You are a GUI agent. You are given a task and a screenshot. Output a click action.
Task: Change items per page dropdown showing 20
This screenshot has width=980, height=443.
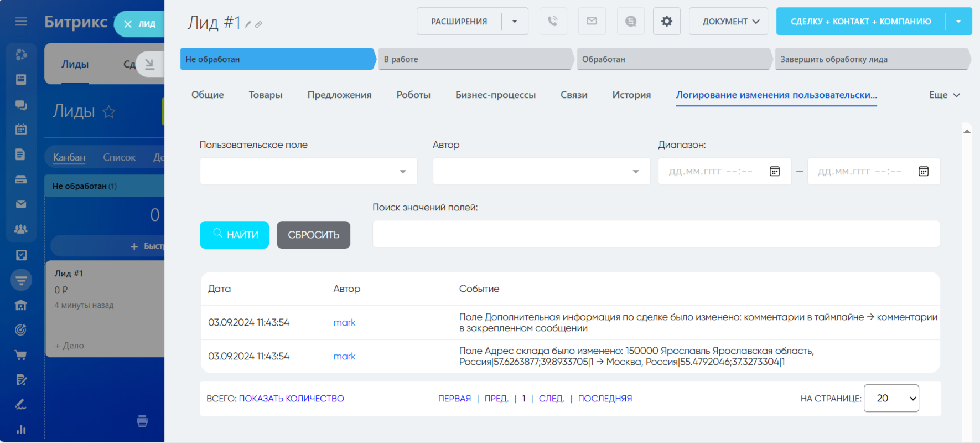pyautogui.click(x=891, y=398)
